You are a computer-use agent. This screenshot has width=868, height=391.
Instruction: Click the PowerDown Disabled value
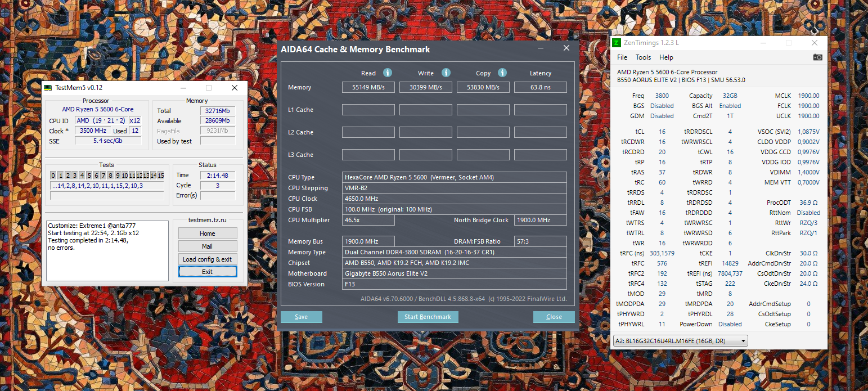(x=730, y=324)
